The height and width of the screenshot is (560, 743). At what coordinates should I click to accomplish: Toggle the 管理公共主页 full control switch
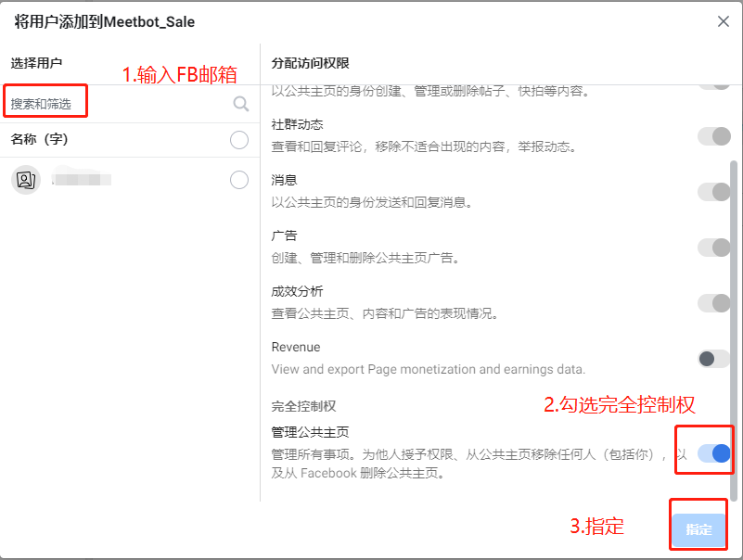[714, 453]
